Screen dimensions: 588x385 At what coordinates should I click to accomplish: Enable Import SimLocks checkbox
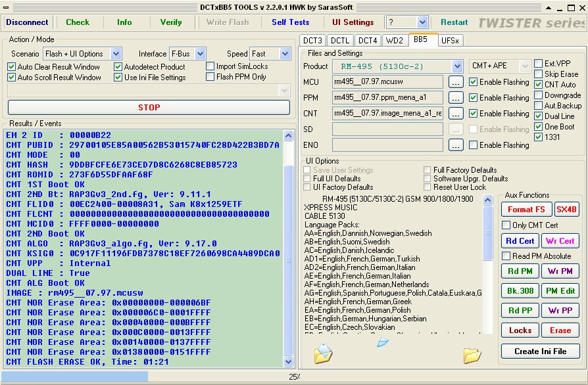pos(210,66)
